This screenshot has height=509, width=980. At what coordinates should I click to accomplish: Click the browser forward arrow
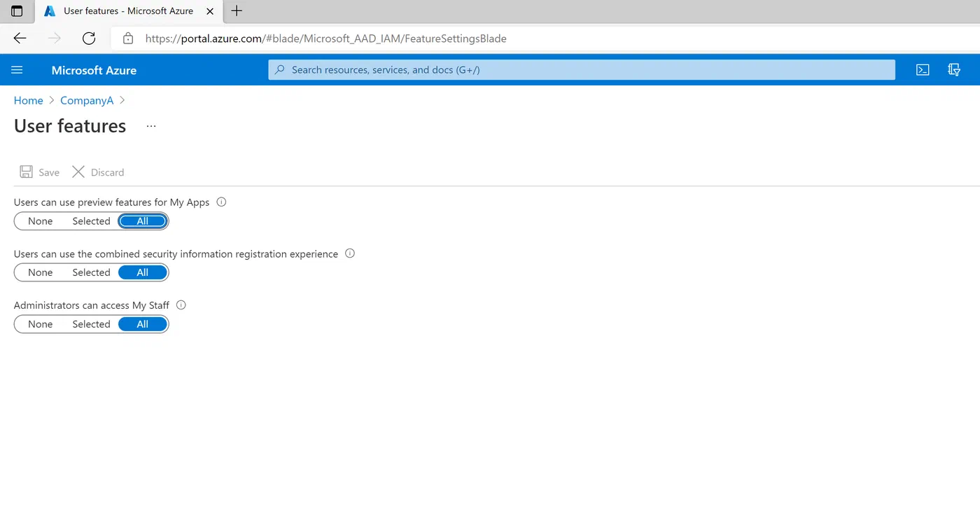click(54, 39)
